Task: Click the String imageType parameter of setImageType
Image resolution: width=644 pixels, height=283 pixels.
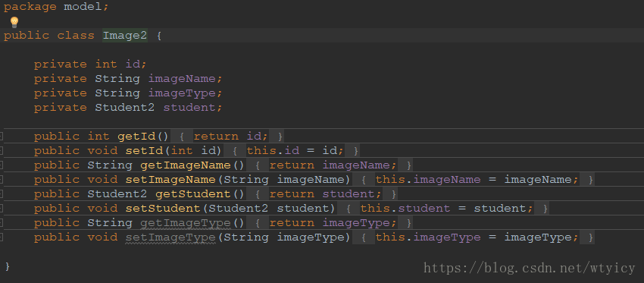Action: pos(284,237)
